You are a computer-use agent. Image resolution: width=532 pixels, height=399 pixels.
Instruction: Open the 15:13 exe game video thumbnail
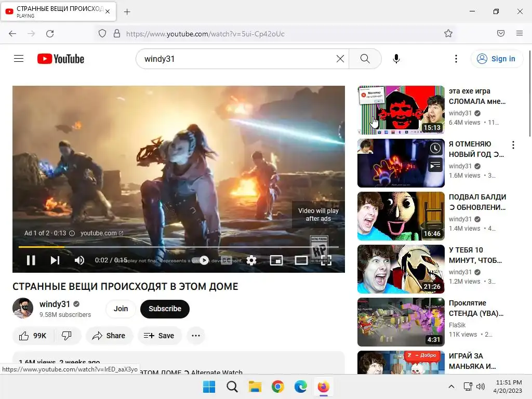click(401, 110)
